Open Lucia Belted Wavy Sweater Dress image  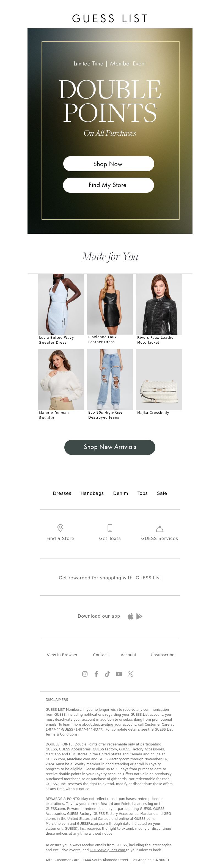click(x=61, y=304)
